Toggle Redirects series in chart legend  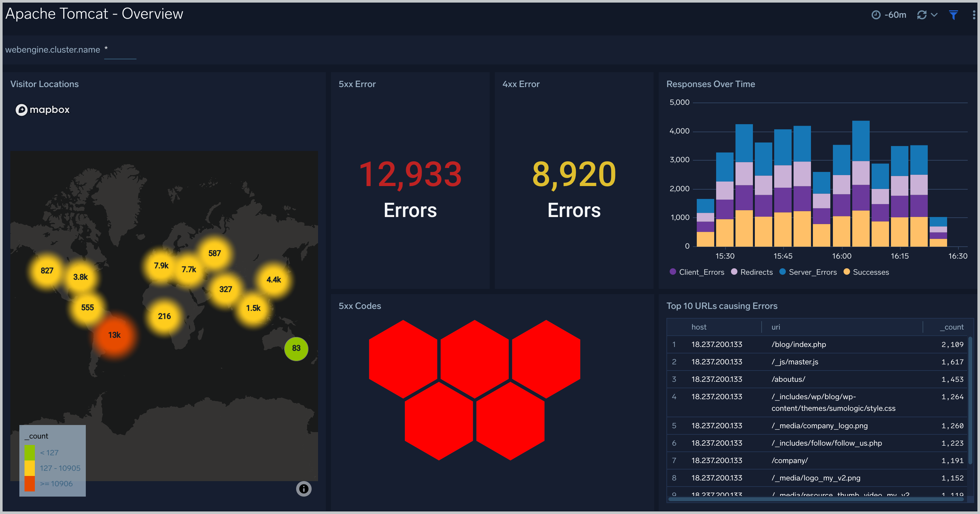point(752,272)
